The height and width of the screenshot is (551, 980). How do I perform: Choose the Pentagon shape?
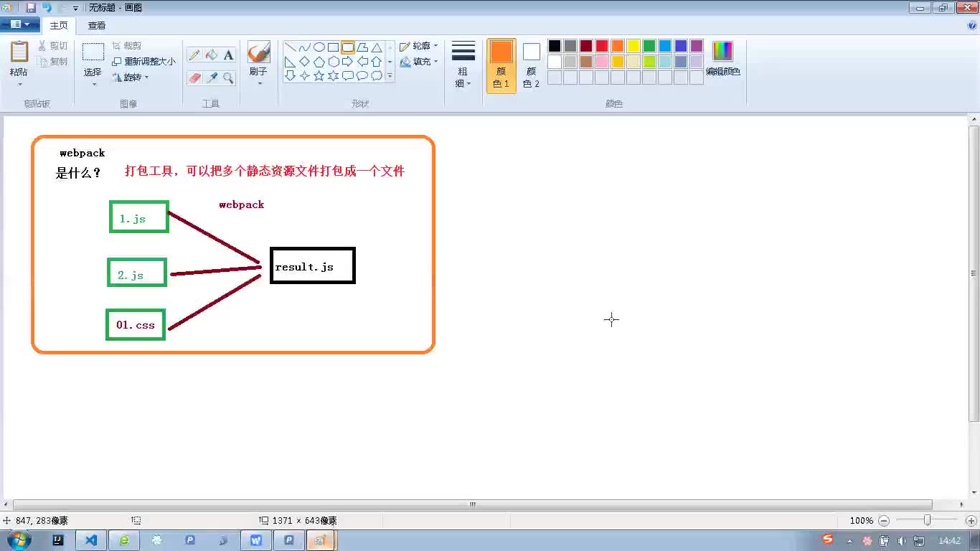point(319,62)
